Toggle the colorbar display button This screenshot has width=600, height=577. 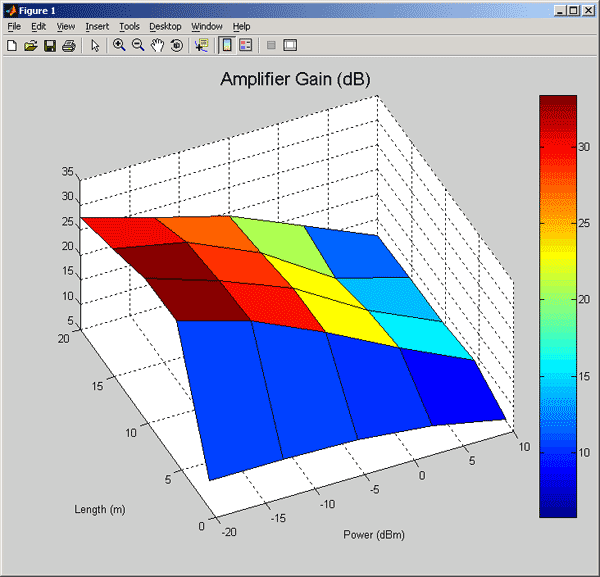tap(226, 46)
